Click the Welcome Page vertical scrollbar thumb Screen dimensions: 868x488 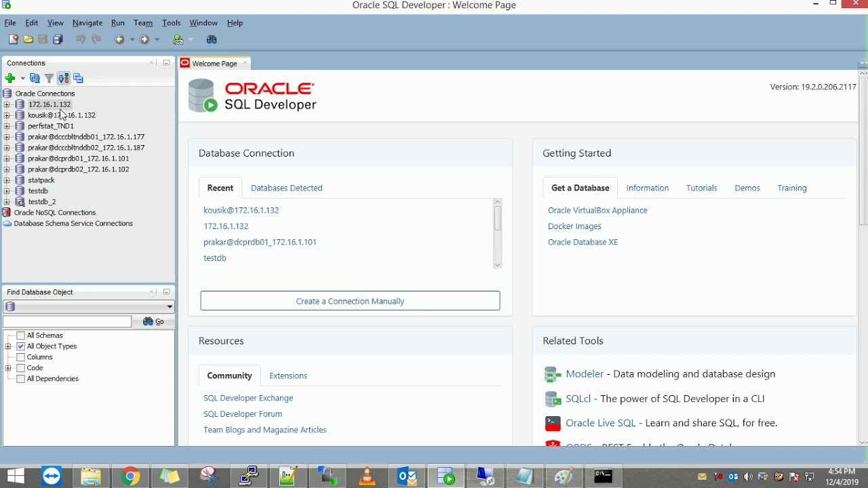[863, 152]
